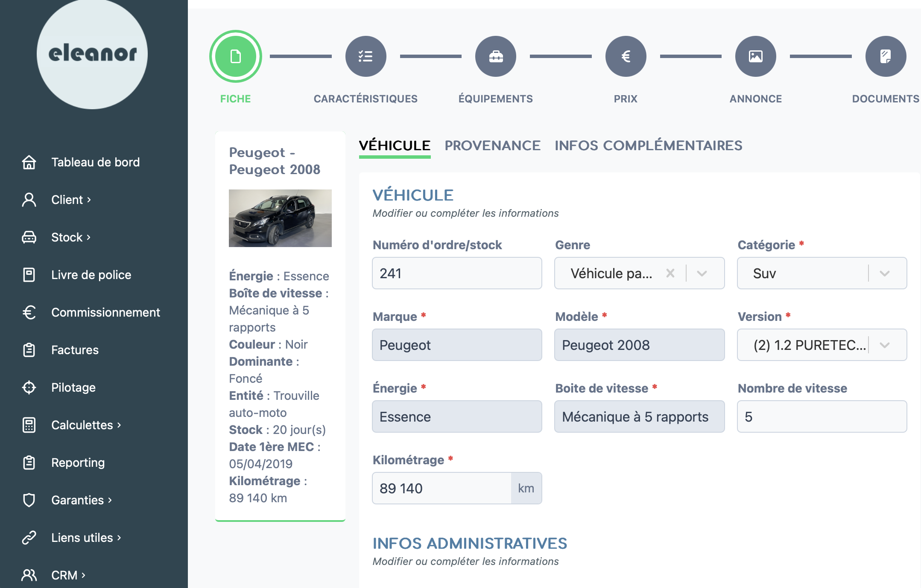Image resolution: width=921 pixels, height=588 pixels.
Task: Switch to the Véhicule tab
Action: [x=395, y=146]
